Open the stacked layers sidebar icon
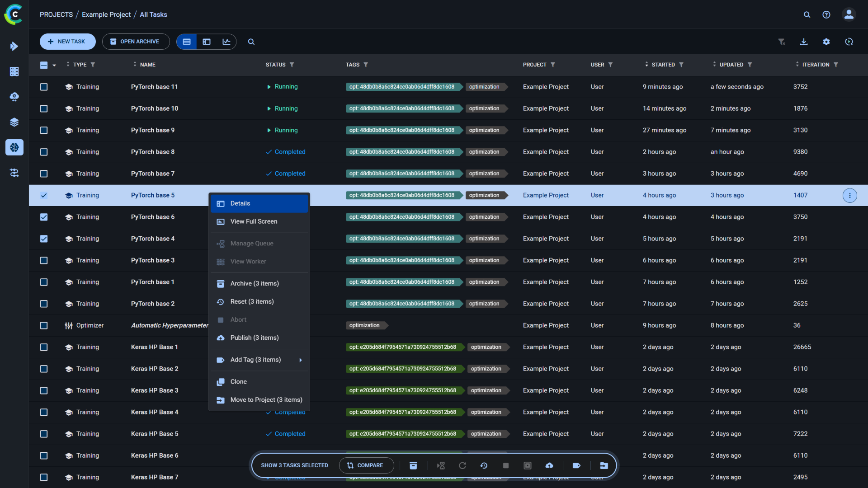Image resolution: width=868 pixels, height=488 pixels. click(x=14, y=122)
